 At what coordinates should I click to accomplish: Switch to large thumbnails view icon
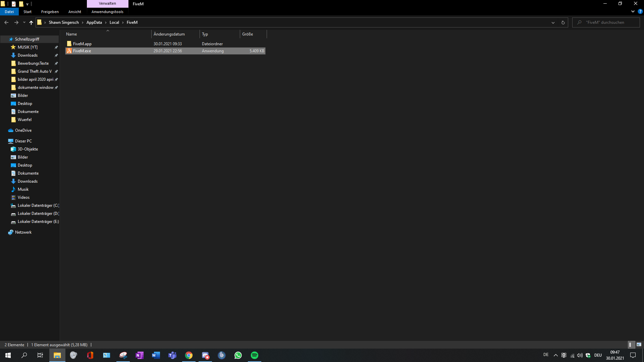639,345
